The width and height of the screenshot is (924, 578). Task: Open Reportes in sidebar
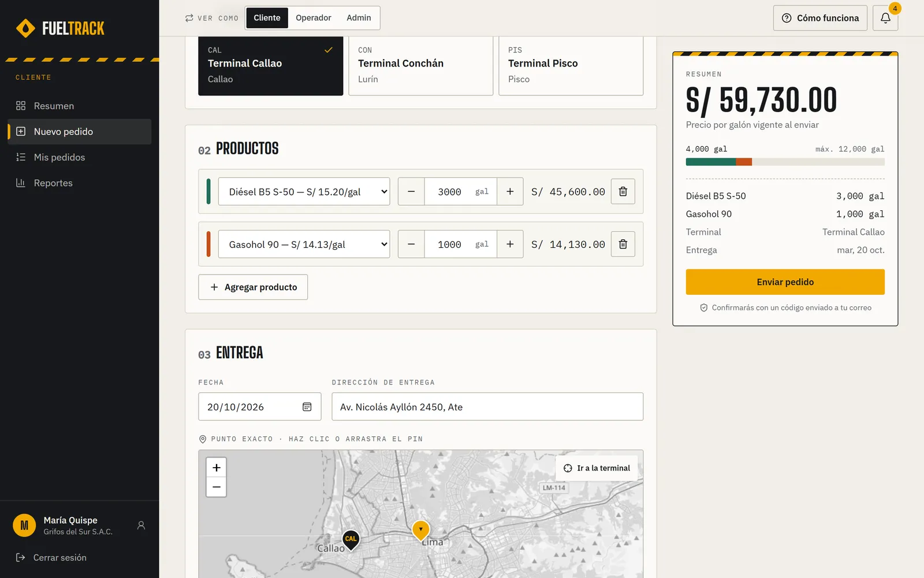point(80,183)
